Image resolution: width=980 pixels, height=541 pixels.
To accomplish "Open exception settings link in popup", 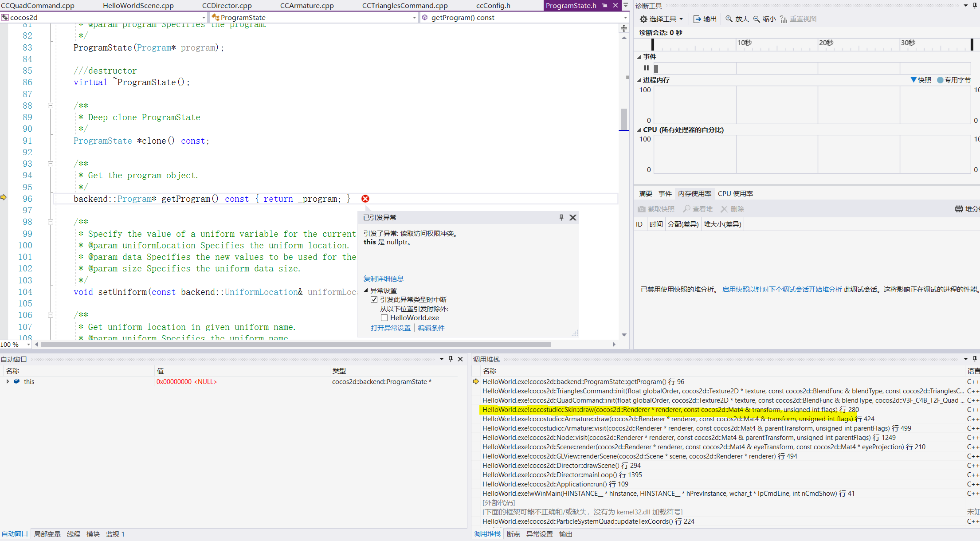I will coord(390,328).
